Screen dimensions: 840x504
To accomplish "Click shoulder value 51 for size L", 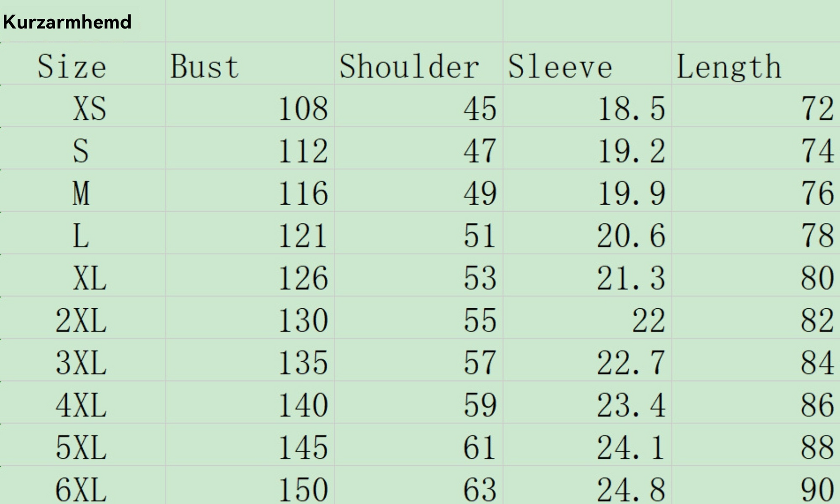I will (x=419, y=233).
